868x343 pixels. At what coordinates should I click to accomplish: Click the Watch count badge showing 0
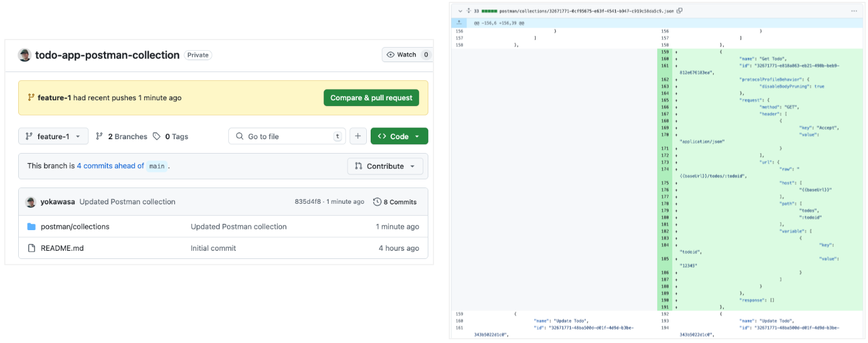pyautogui.click(x=426, y=55)
